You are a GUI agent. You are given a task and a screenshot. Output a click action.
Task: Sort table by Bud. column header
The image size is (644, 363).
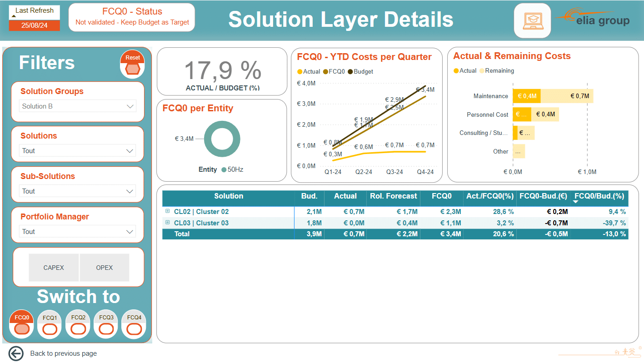[x=309, y=196]
